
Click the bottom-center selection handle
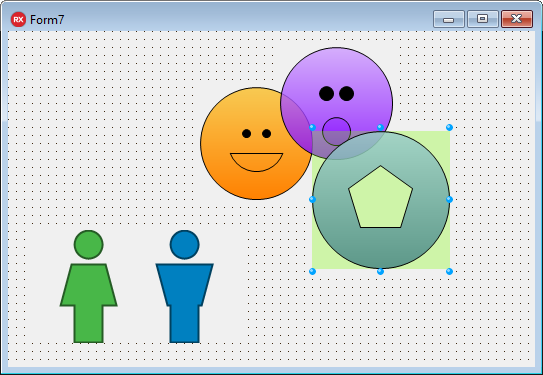pos(380,271)
